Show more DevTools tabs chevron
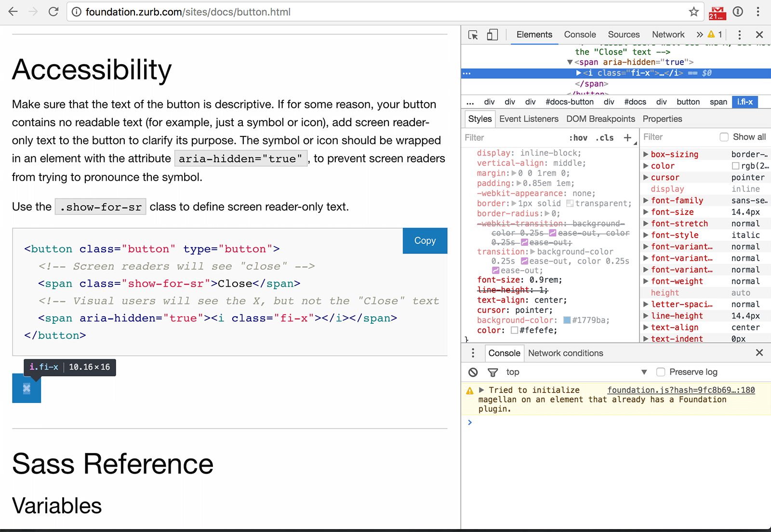 (x=700, y=35)
